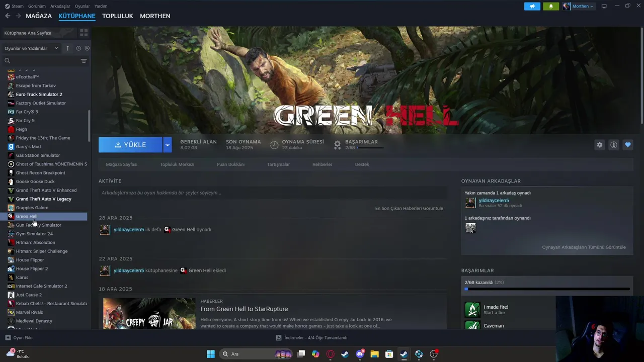Expand the arrow beside YÜKLE

coord(168,145)
